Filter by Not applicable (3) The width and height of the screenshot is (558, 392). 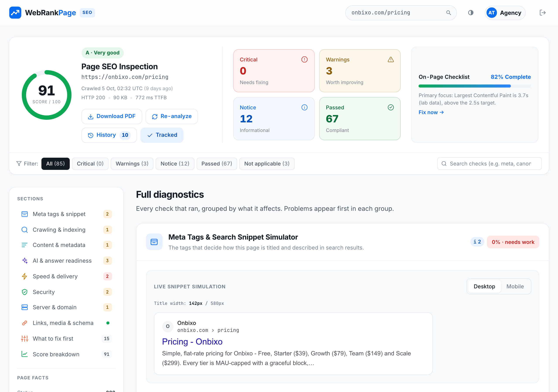pyautogui.click(x=267, y=164)
